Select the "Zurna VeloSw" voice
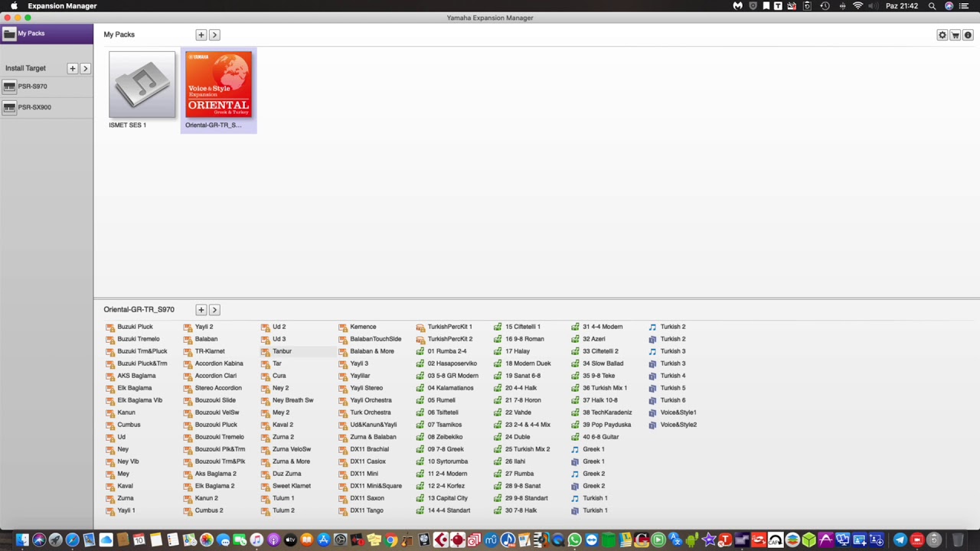 [x=292, y=449]
